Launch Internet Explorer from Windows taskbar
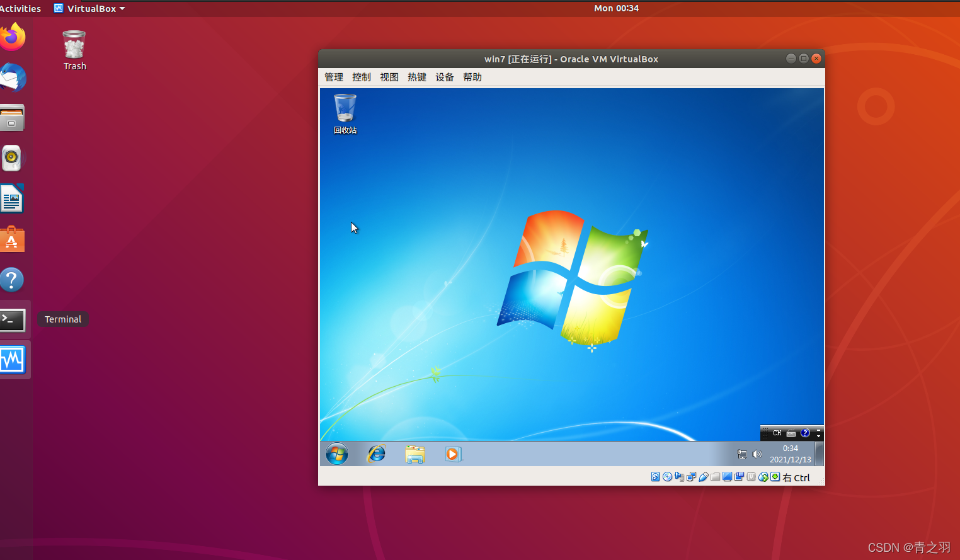This screenshot has height=560, width=960. coord(376,454)
